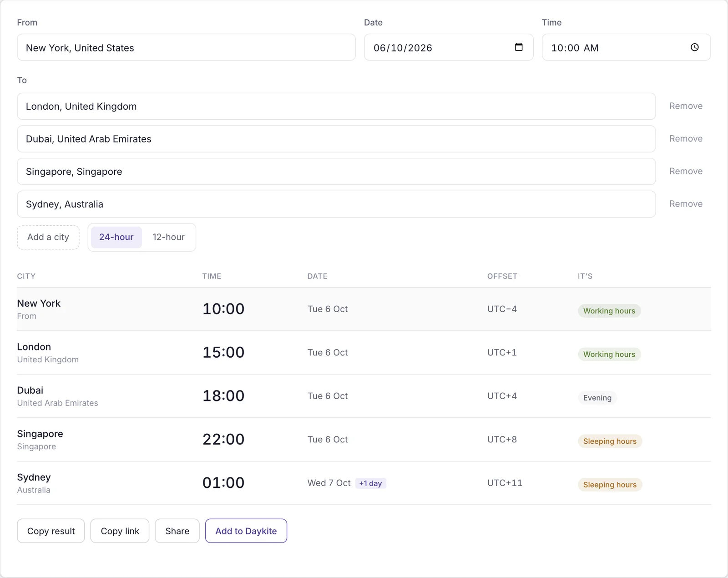Click the UTC+11 offset value
728x578 pixels.
[505, 483]
